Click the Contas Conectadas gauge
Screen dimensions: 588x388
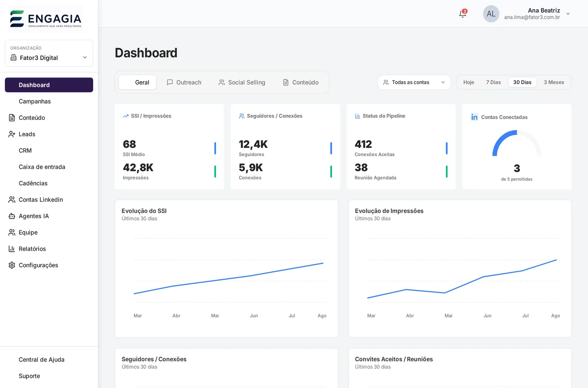point(517,143)
